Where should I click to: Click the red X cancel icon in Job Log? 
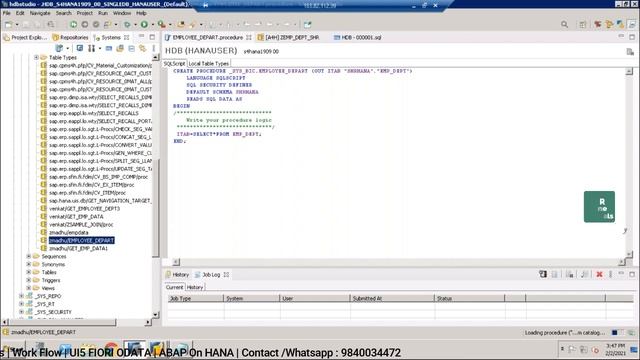[x=599, y=274]
